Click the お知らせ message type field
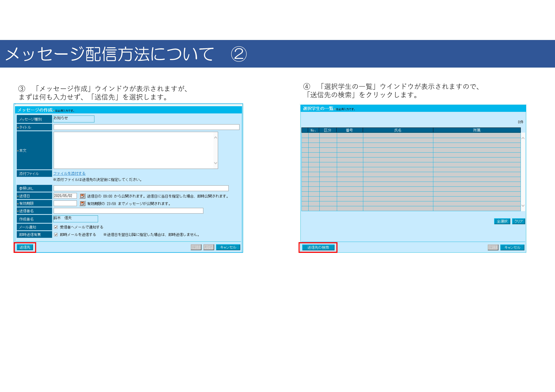This screenshot has width=555, height=392. (74, 119)
